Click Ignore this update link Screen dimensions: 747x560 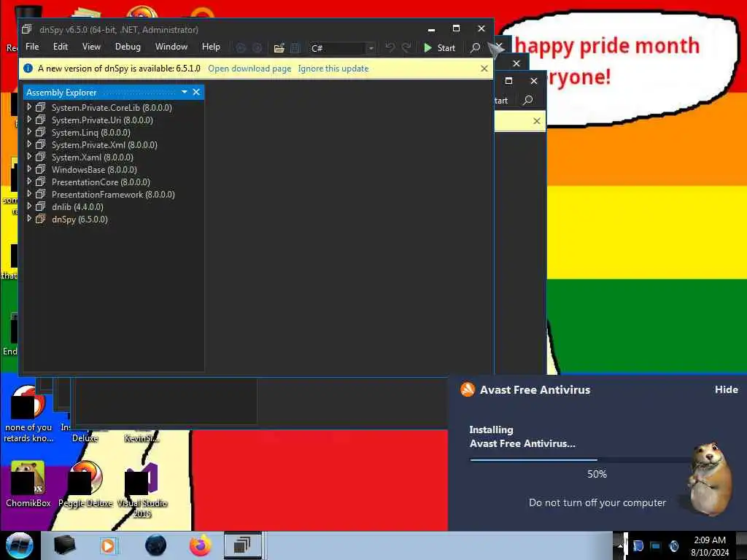[x=333, y=68]
